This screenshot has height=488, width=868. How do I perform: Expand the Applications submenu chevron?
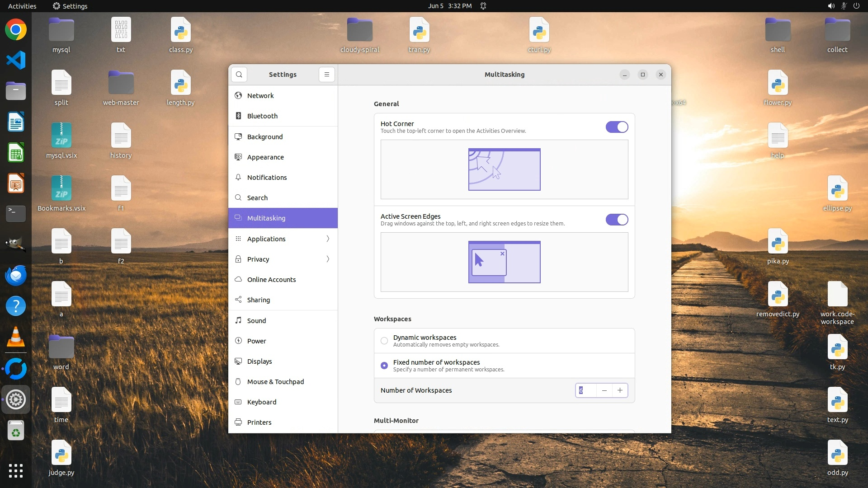pyautogui.click(x=328, y=239)
